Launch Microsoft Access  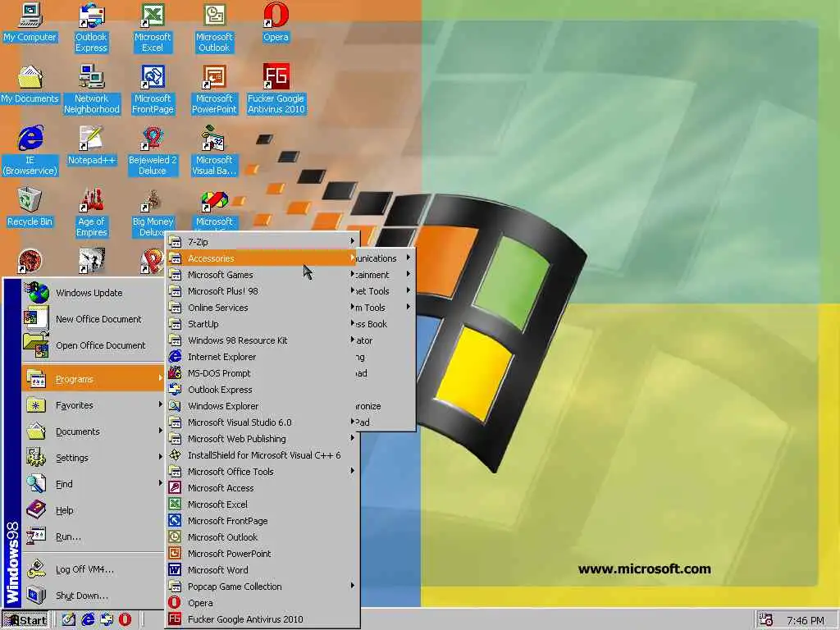(x=262, y=488)
